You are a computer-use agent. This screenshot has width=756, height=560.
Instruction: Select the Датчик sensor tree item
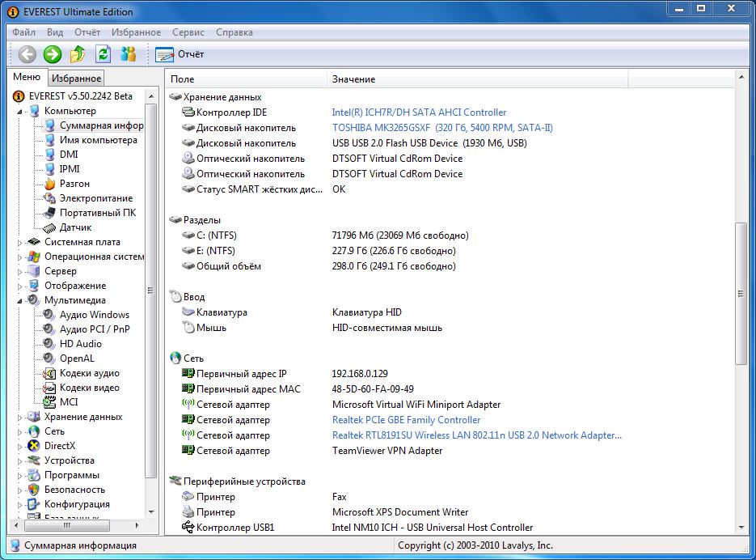point(75,227)
